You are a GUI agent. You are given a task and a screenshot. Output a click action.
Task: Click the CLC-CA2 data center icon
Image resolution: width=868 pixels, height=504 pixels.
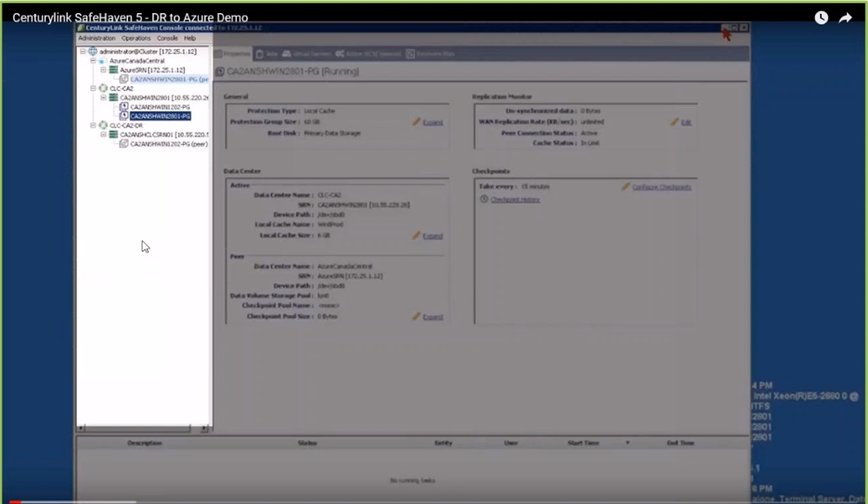pos(103,88)
